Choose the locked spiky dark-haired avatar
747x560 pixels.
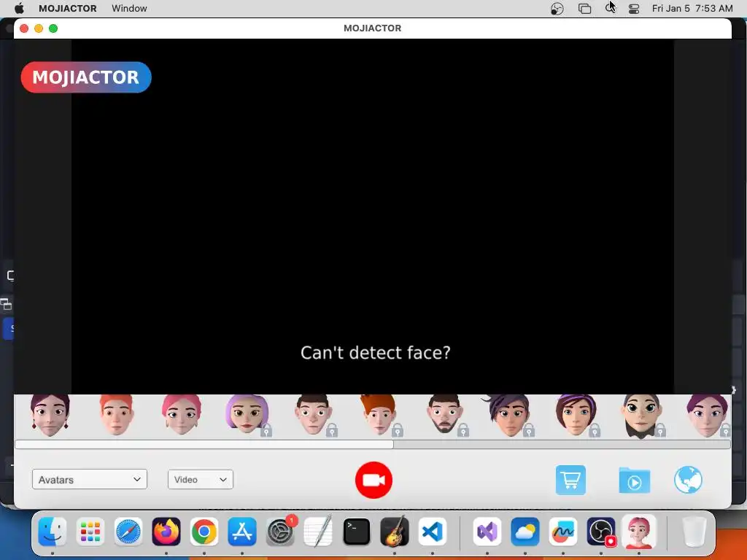click(x=510, y=414)
